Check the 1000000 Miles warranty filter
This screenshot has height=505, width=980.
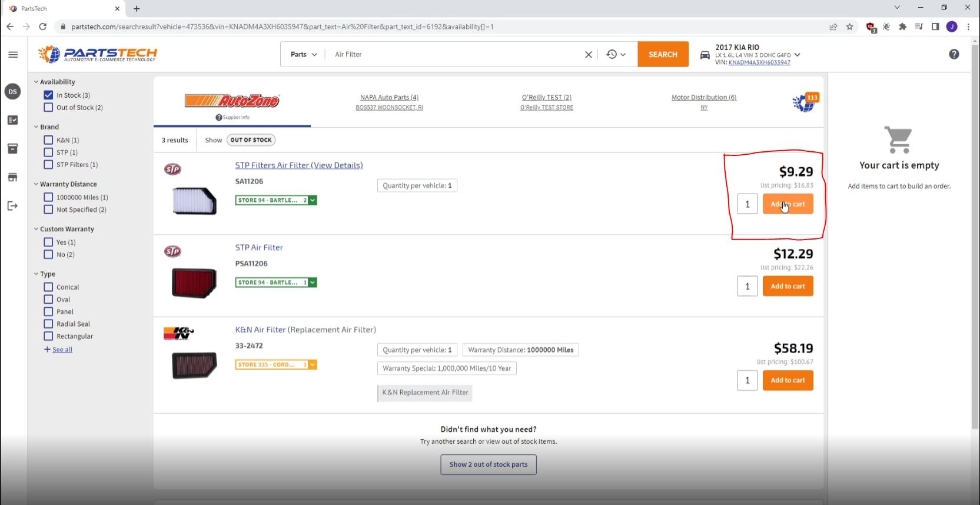(48, 197)
